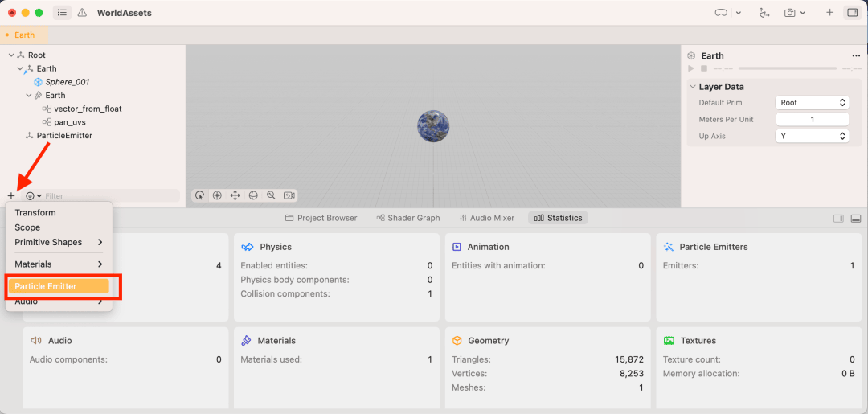This screenshot has height=414, width=868.
Task: Click the Geometry card icon
Action: tap(457, 340)
